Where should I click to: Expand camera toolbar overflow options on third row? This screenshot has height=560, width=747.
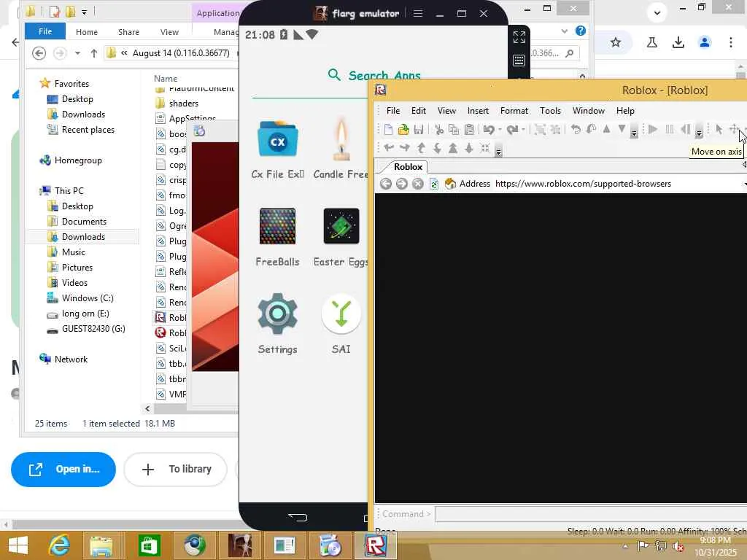coord(498,152)
